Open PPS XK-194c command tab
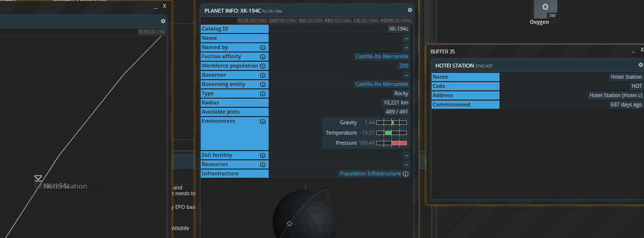 tap(338, 21)
